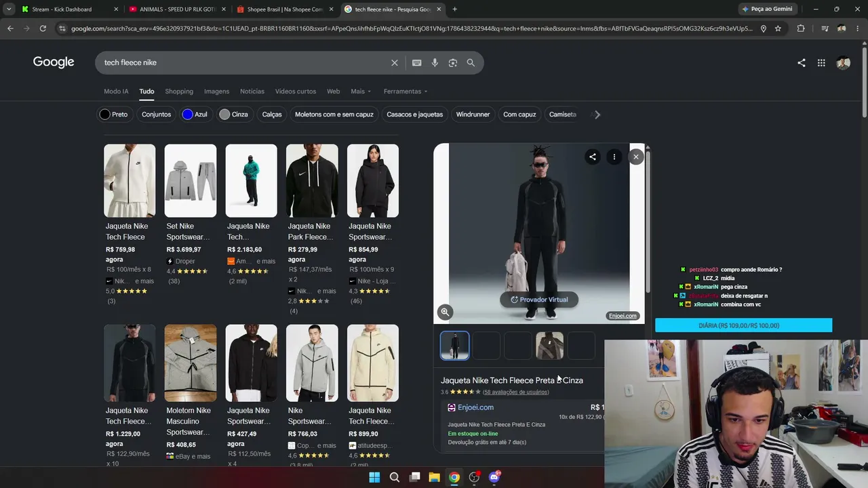Click the browser address bar URL
The width and height of the screenshot is (868, 488).
(412, 28)
